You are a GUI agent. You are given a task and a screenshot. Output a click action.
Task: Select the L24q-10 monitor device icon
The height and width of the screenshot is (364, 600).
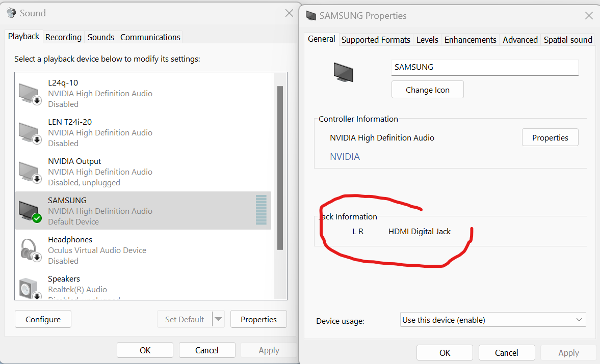point(30,94)
